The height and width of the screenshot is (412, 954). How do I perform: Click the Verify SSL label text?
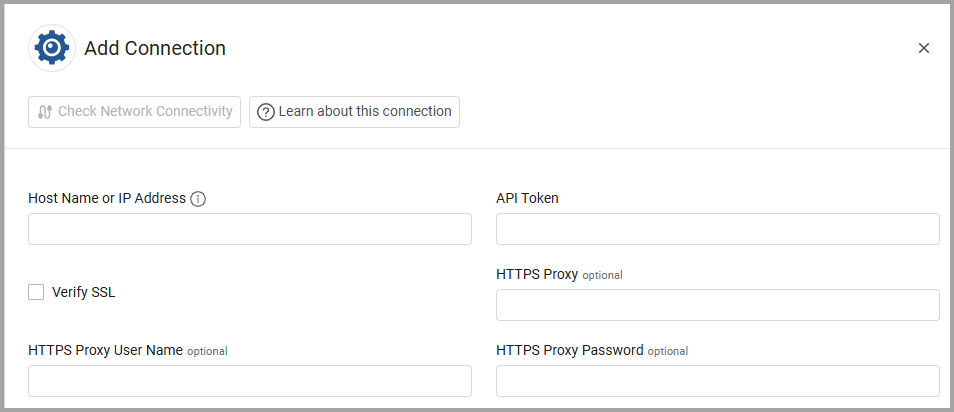83,292
